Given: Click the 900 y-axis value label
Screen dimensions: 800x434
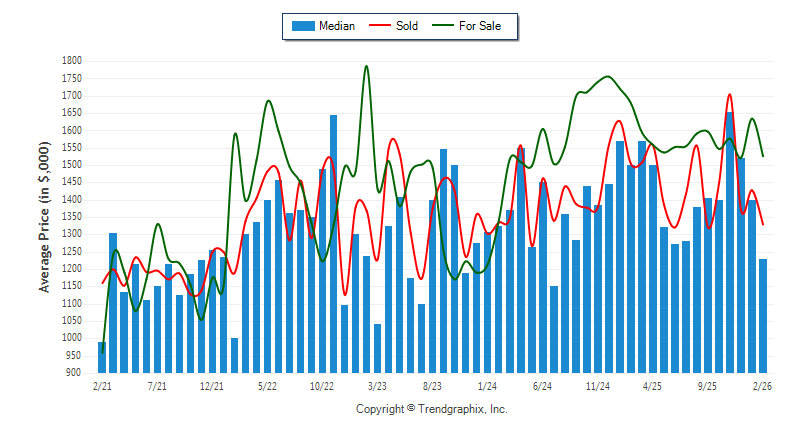Looking at the screenshot, I should [x=73, y=373].
